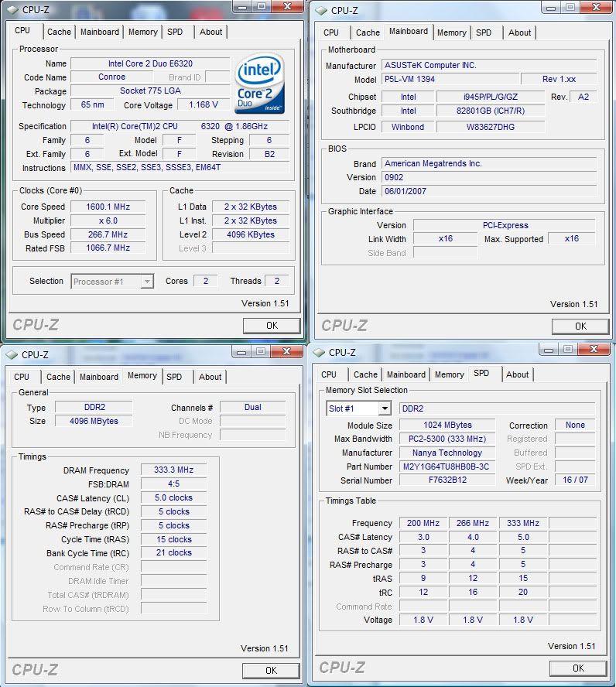Open Memory tab in the Mainboard window
The height and width of the screenshot is (687, 616).
[451, 32]
